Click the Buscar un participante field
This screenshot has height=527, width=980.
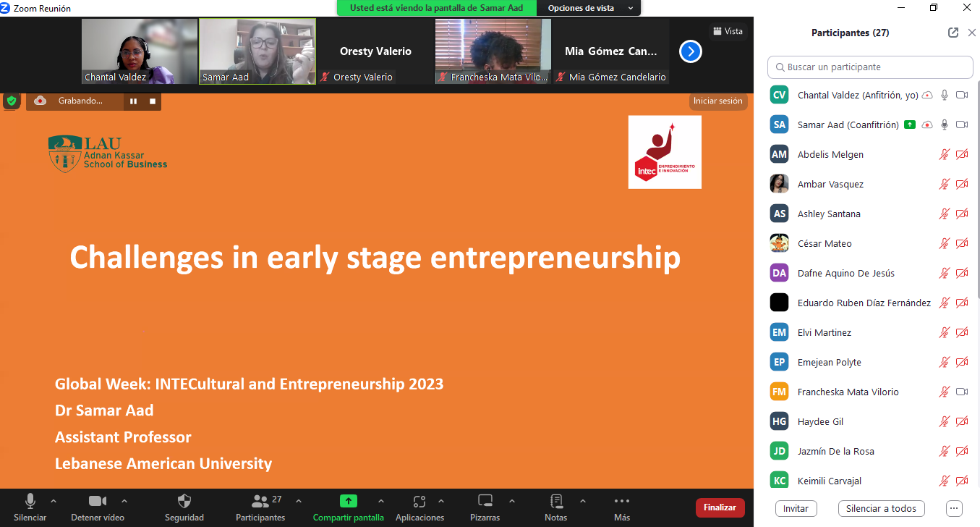(870, 67)
